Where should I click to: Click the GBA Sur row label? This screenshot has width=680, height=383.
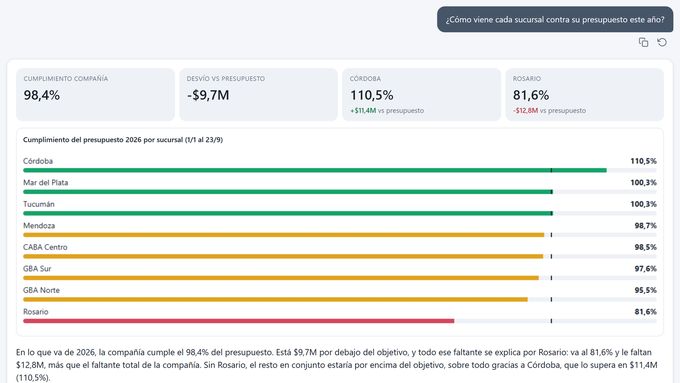click(x=37, y=268)
